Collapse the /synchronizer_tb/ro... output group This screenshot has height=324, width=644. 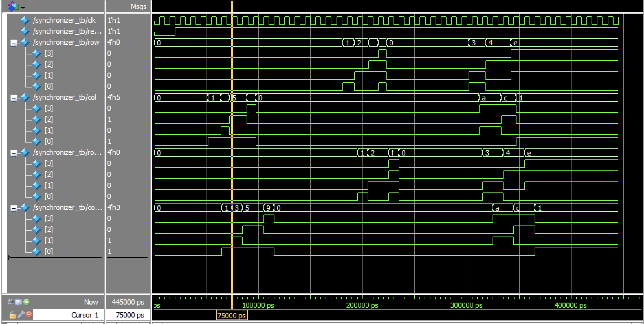pyautogui.click(x=14, y=153)
